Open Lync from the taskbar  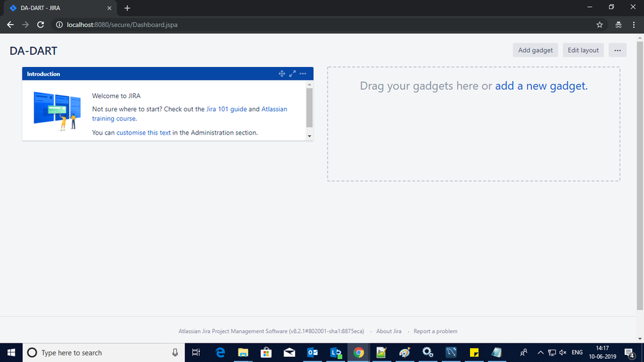click(x=336, y=352)
